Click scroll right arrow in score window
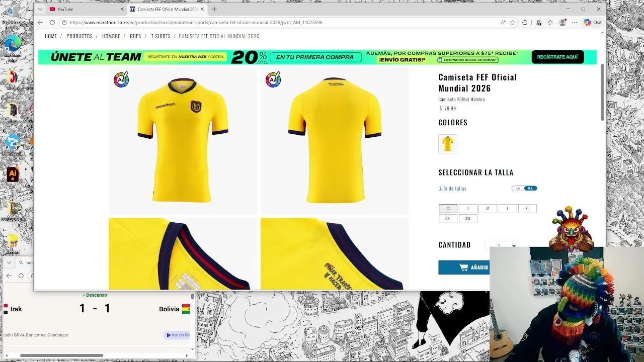Image resolution: width=644 pixels, height=362 pixels. (x=187, y=355)
